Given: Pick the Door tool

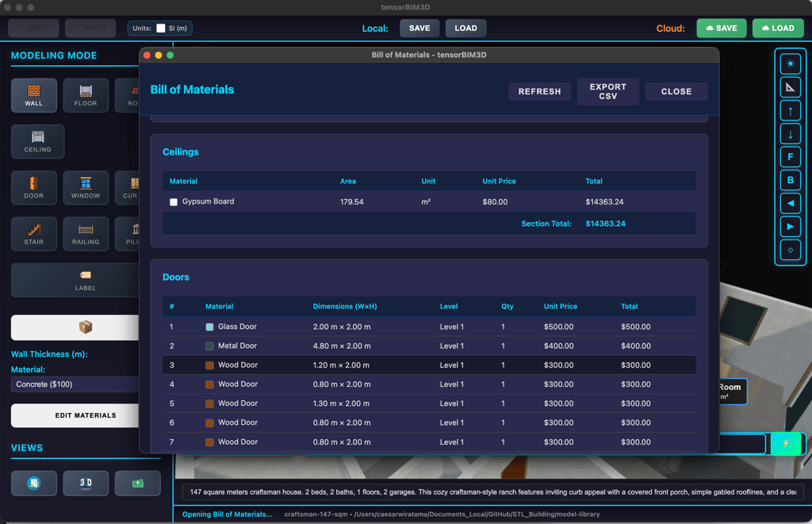Looking at the screenshot, I should pos(33,187).
